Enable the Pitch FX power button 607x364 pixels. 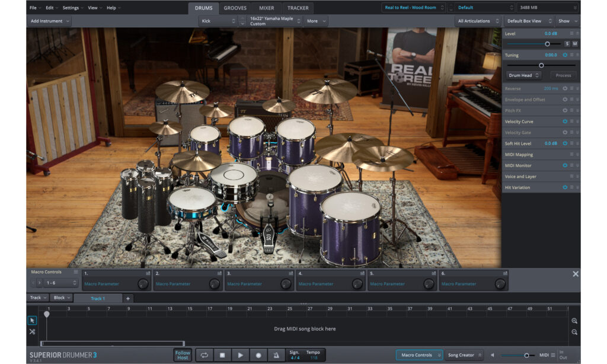(565, 110)
